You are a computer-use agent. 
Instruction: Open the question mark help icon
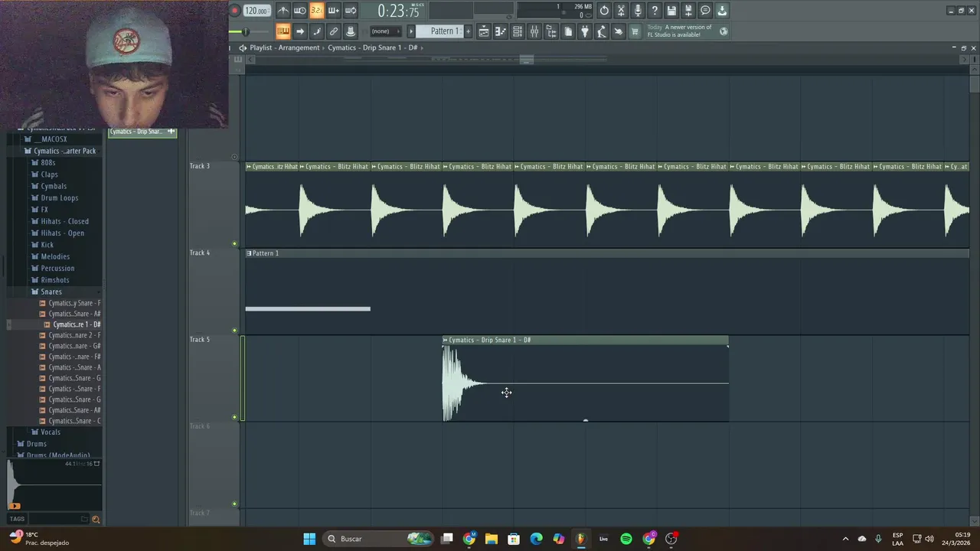(655, 11)
